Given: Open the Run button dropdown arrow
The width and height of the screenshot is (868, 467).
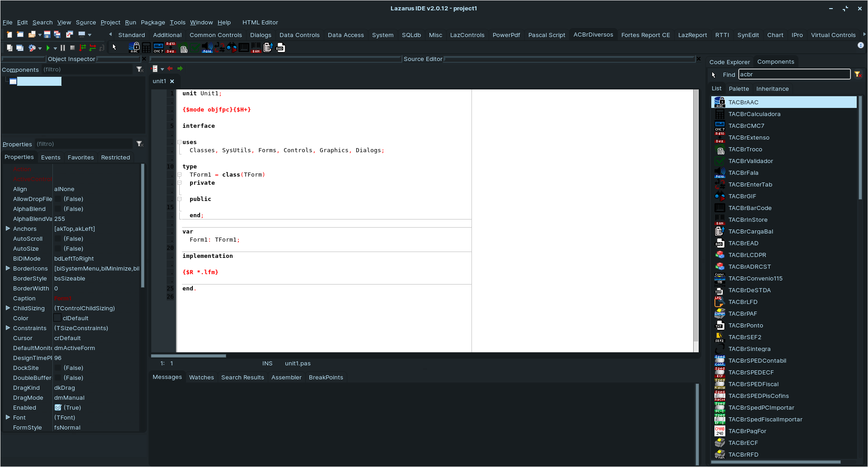Looking at the screenshot, I should pos(55,48).
